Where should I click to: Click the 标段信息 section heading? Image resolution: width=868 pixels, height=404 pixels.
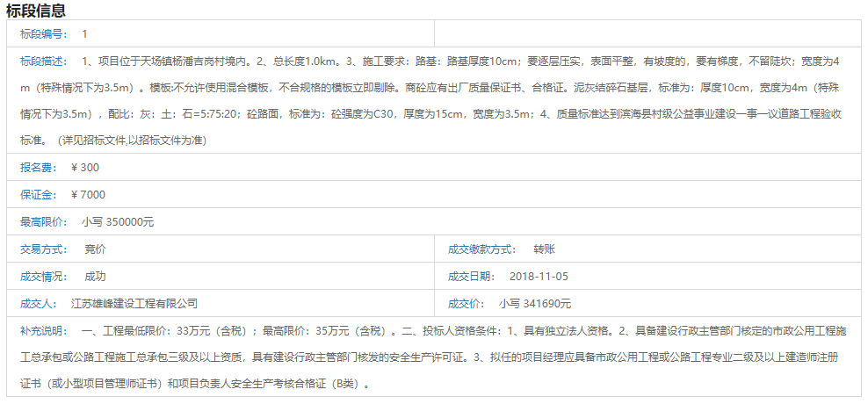pyautogui.click(x=36, y=11)
